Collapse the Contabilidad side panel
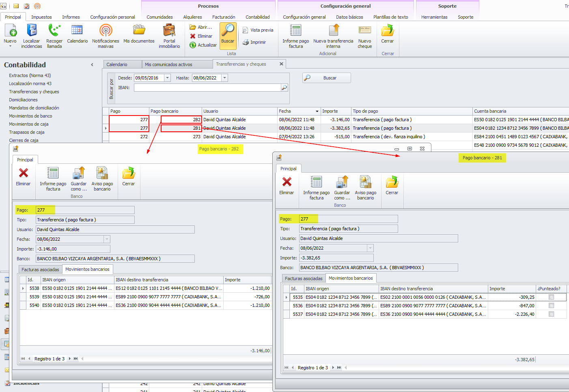Image resolution: width=569 pixels, height=392 pixels. pyautogui.click(x=92, y=65)
